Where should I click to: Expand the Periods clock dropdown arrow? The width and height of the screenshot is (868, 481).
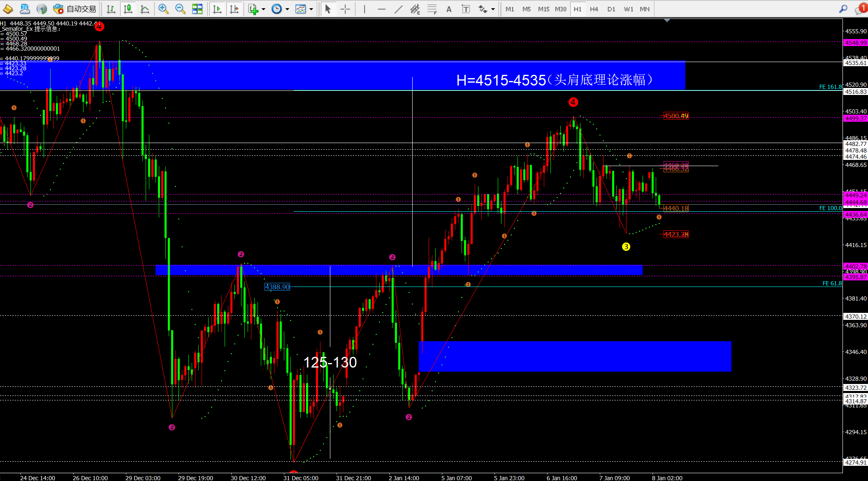click(x=287, y=9)
